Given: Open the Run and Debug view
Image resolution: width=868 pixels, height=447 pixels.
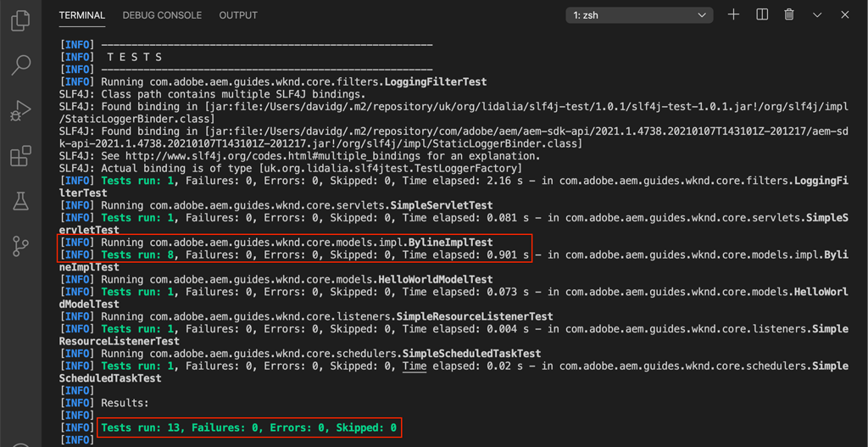Looking at the screenshot, I should pyautogui.click(x=20, y=111).
